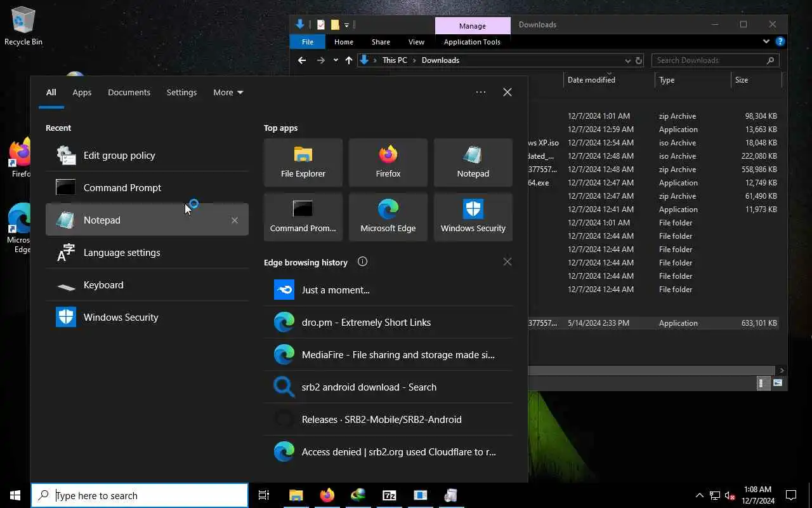Go back in the Downloads Explorer window
812x508 pixels.
point(302,60)
